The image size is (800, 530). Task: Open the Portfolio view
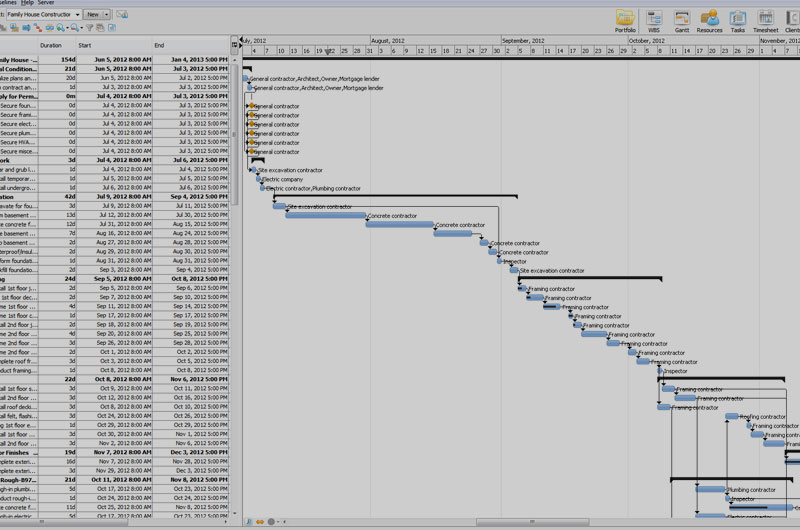625,20
